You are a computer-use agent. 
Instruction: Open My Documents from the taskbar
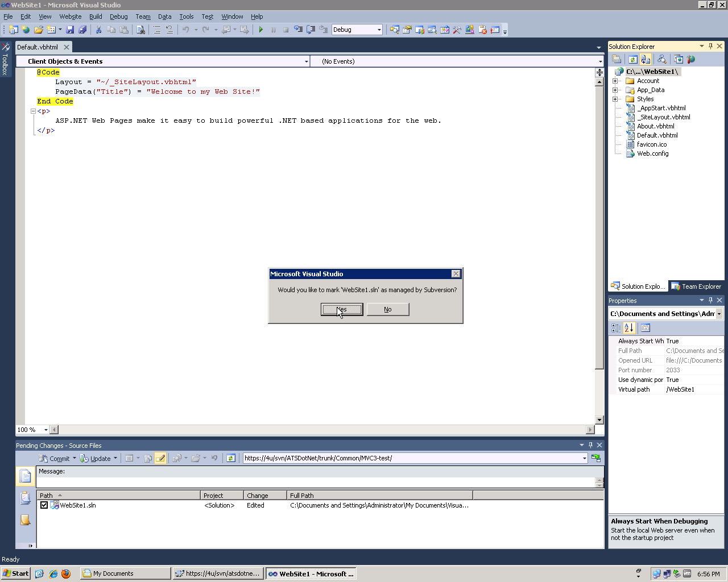coord(125,573)
